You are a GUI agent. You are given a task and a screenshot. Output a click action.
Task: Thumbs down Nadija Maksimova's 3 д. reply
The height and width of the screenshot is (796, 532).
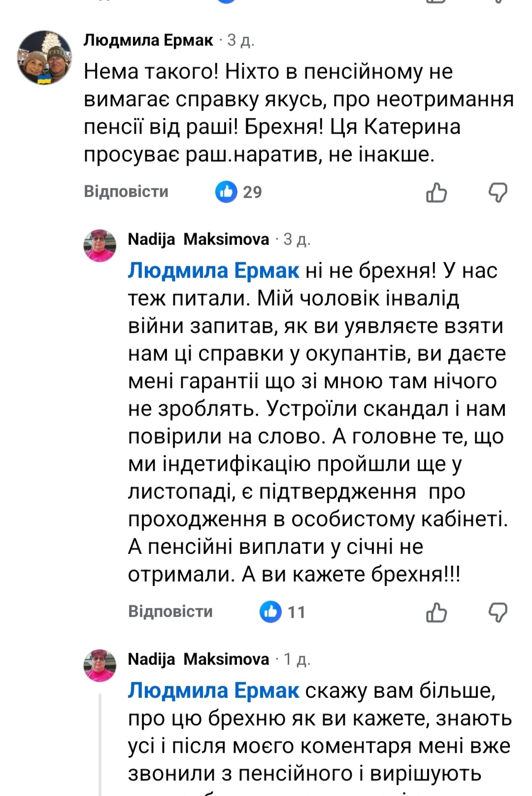pyautogui.click(x=498, y=613)
